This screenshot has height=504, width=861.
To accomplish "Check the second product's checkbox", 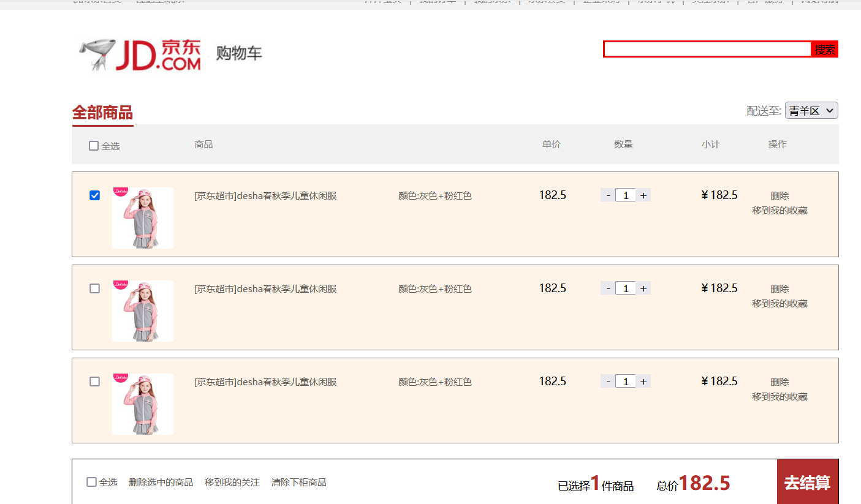I will (x=94, y=288).
